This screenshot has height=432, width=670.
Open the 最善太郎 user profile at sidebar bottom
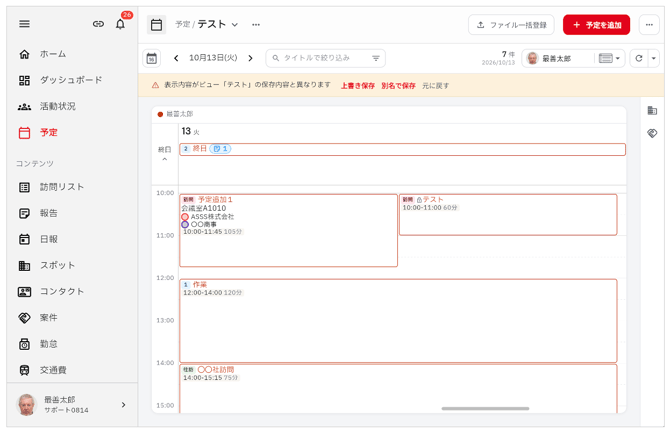(x=72, y=405)
